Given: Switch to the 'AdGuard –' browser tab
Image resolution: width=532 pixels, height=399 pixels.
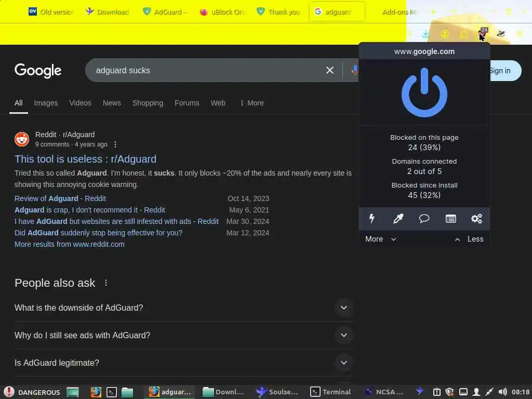Looking at the screenshot, I should (165, 12).
